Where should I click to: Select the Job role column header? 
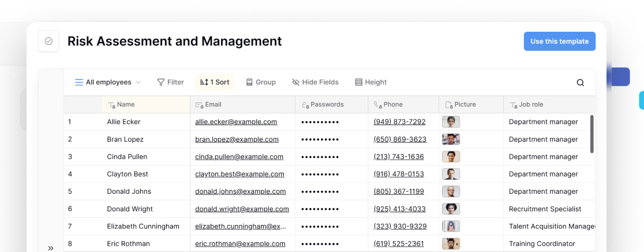coord(549,104)
